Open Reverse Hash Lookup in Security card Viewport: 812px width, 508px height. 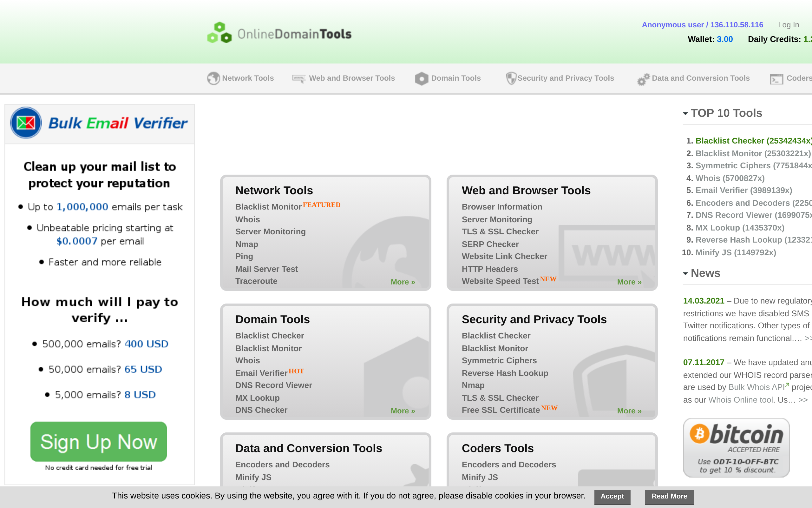point(505,373)
